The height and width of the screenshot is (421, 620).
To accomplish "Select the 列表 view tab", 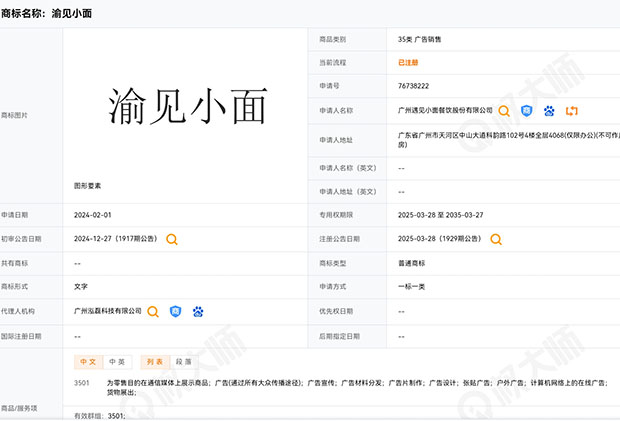I will tap(155, 362).
